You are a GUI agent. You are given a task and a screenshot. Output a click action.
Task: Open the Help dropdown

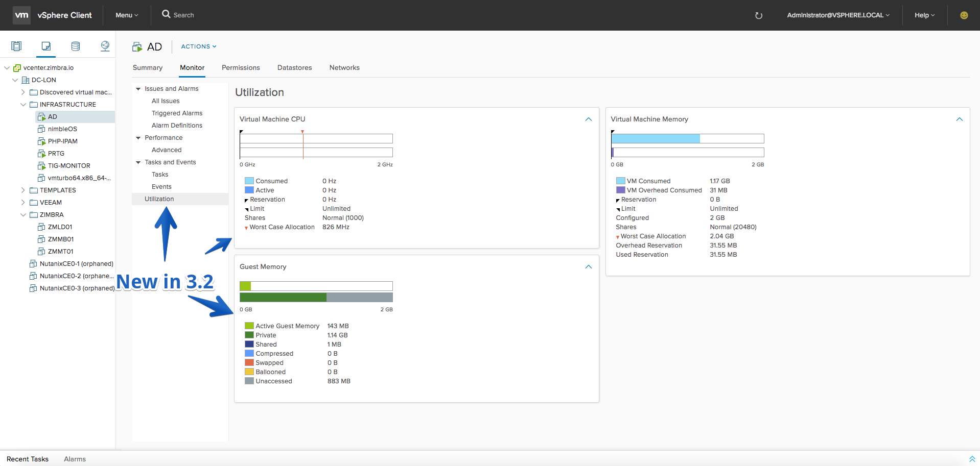(x=924, y=15)
